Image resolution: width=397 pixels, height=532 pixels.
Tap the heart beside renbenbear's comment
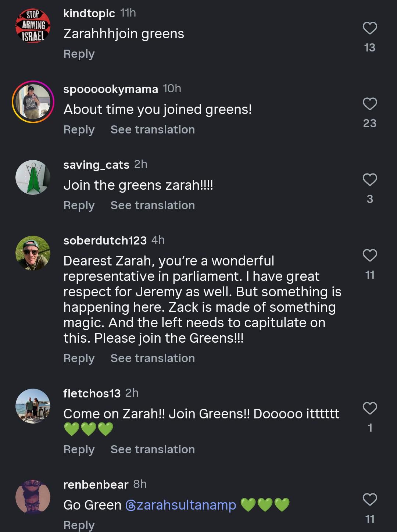pyautogui.click(x=369, y=500)
